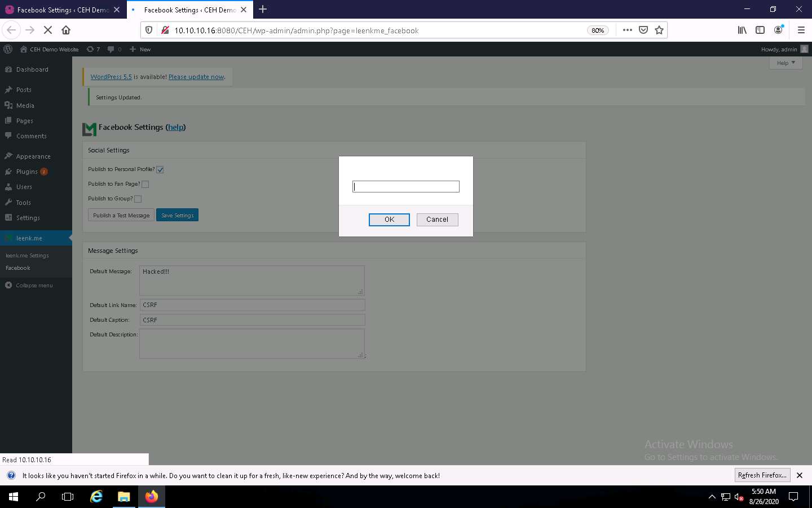Open the New menu in admin bar

(140, 49)
